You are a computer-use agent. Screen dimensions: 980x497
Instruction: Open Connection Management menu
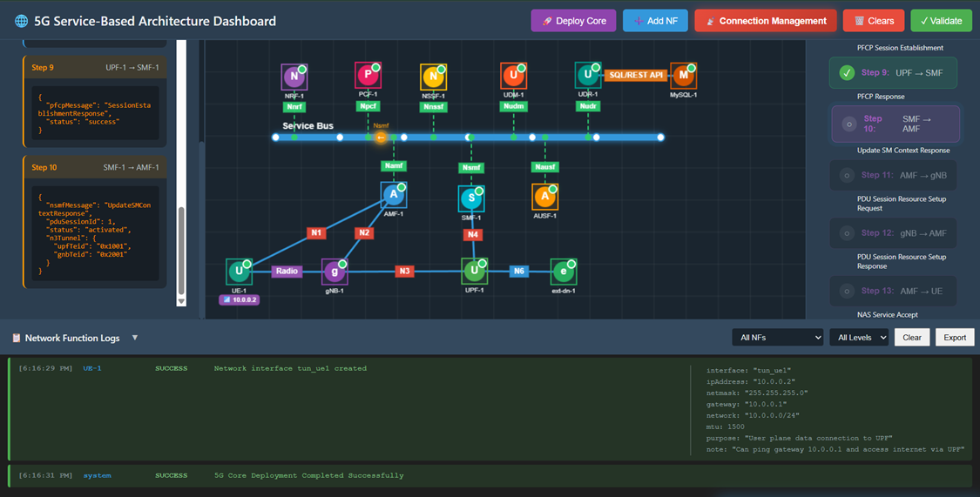[x=766, y=21]
